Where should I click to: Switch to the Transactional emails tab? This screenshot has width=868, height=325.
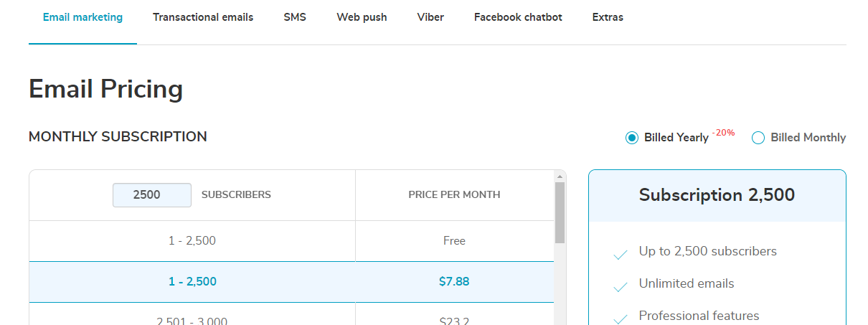coord(203,17)
